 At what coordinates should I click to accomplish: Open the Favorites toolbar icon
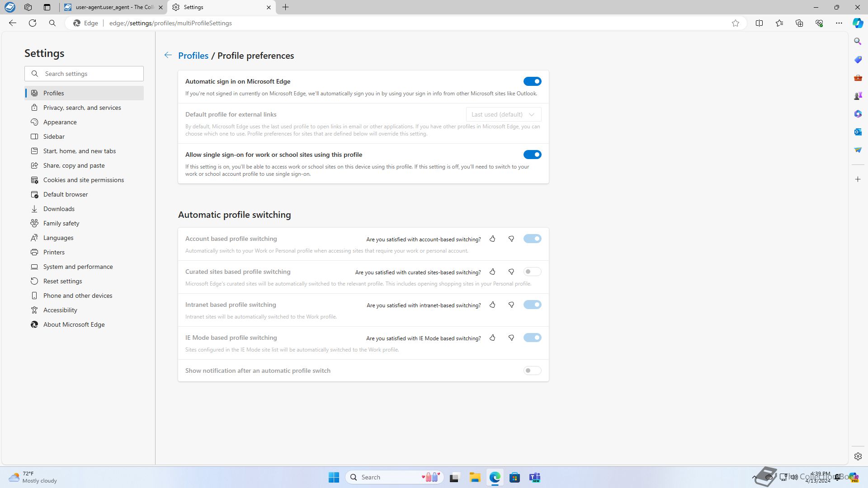point(779,23)
